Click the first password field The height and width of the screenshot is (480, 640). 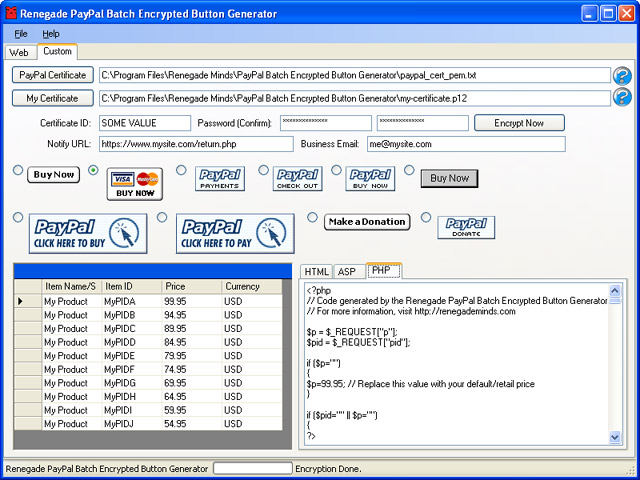pyautogui.click(x=326, y=123)
